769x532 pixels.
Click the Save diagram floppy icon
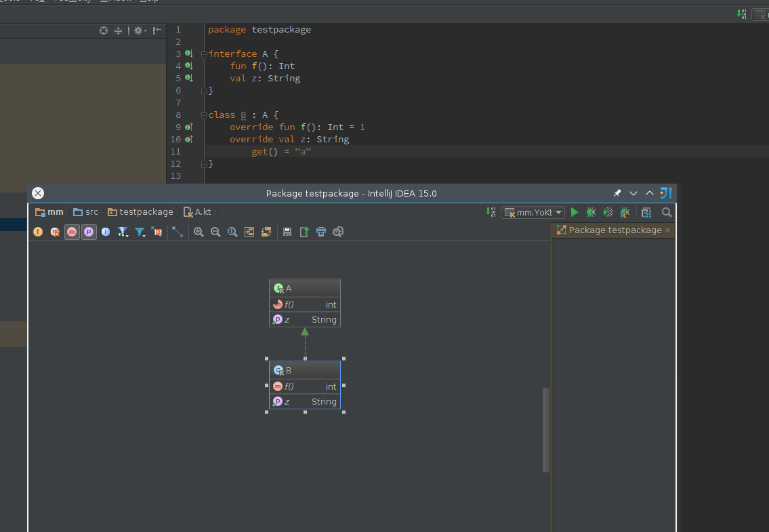[287, 232]
